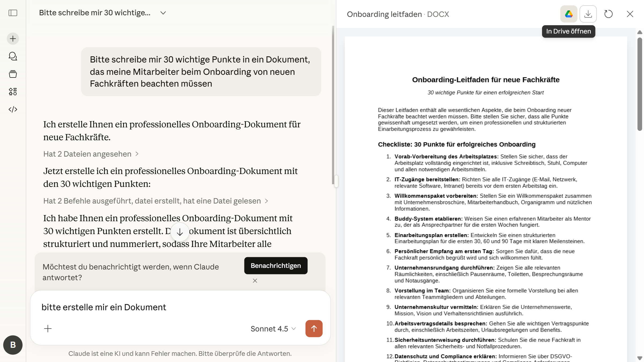Open user profile avatar B
This screenshot has width=644, height=362.
point(13,345)
